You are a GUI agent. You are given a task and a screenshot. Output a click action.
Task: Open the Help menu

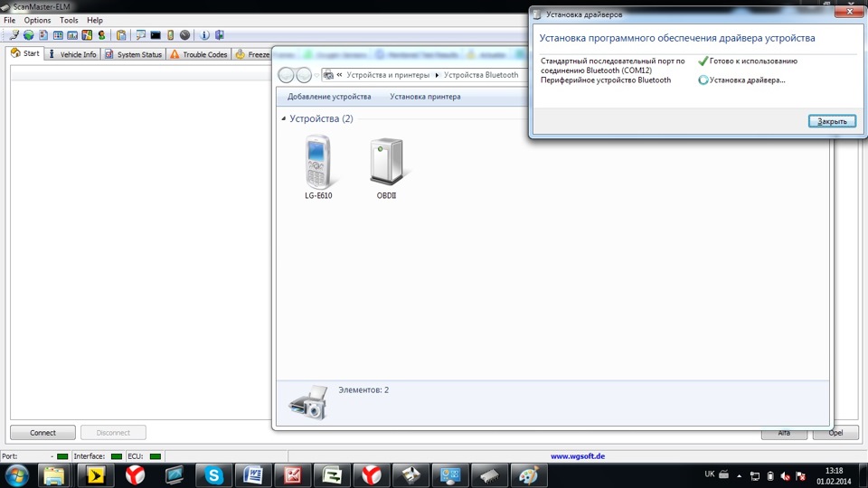click(95, 20)
